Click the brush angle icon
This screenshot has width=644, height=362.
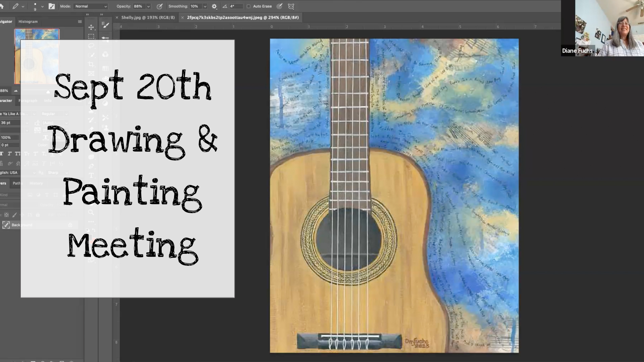(225, 6)
